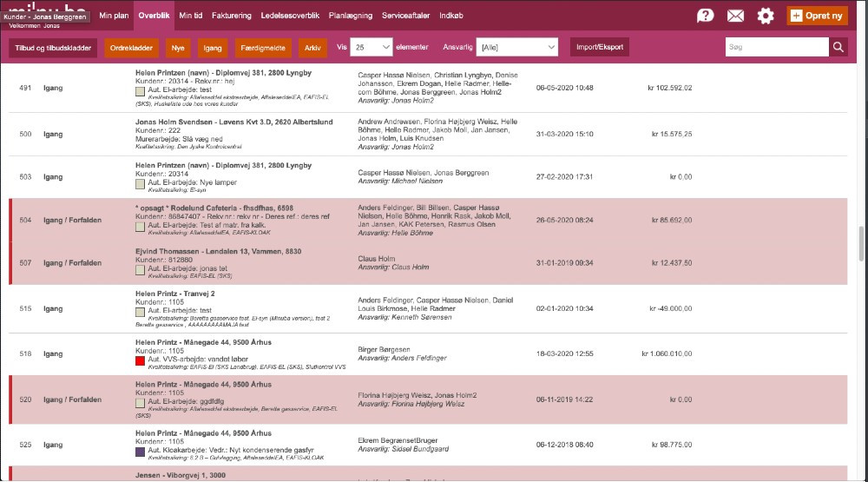Open settings via the gear icon
The height and width of the screenshot is (482, 868).
click(765, 16)
